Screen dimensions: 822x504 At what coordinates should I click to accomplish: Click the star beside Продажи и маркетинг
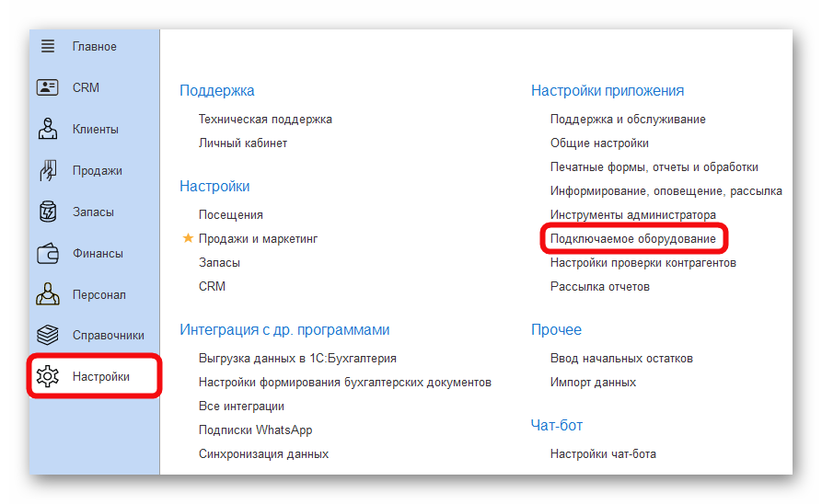point(188,238)
